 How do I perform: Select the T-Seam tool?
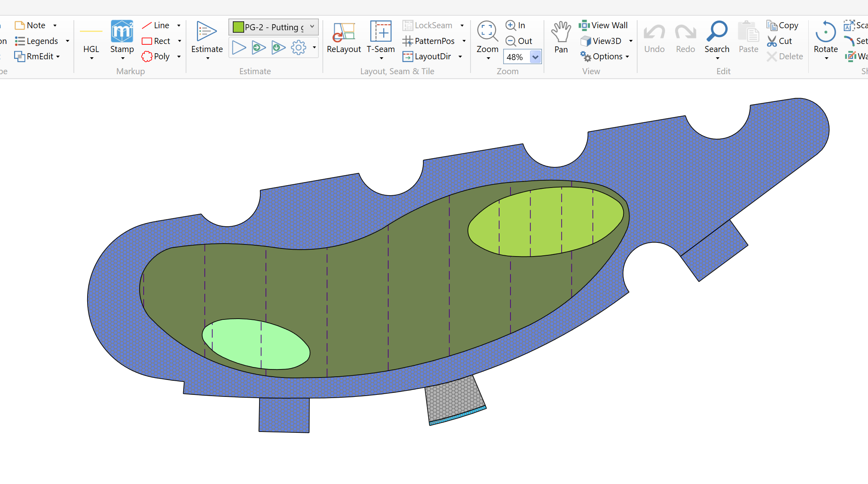pos(381,32)
